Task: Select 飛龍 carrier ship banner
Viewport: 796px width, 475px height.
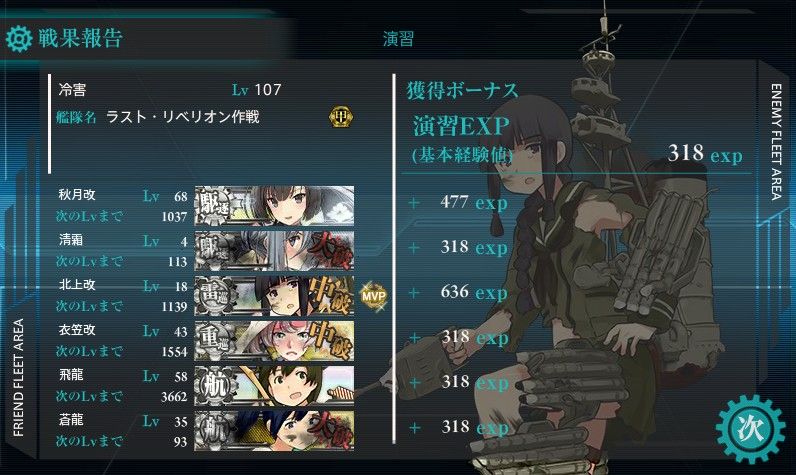Action: click(274, 386)
